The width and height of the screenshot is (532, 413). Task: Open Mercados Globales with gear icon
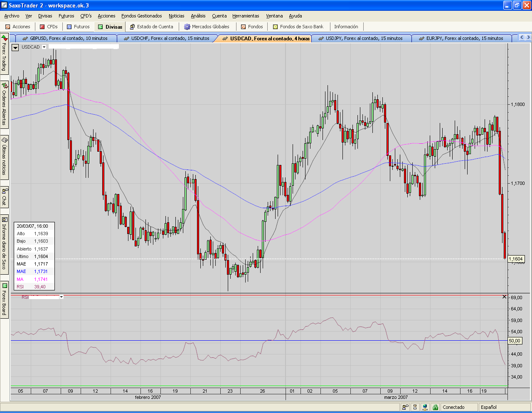pyautogui.click(x=207, y=27)
